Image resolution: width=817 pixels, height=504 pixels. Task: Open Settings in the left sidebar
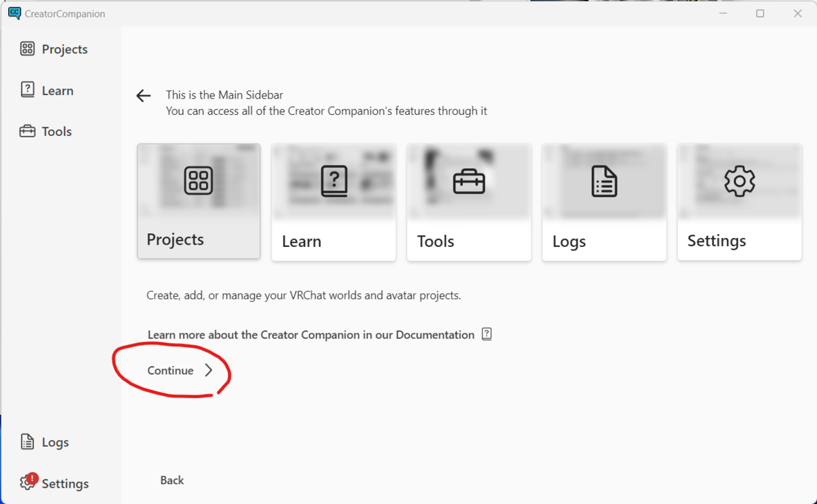click(54, 483)
